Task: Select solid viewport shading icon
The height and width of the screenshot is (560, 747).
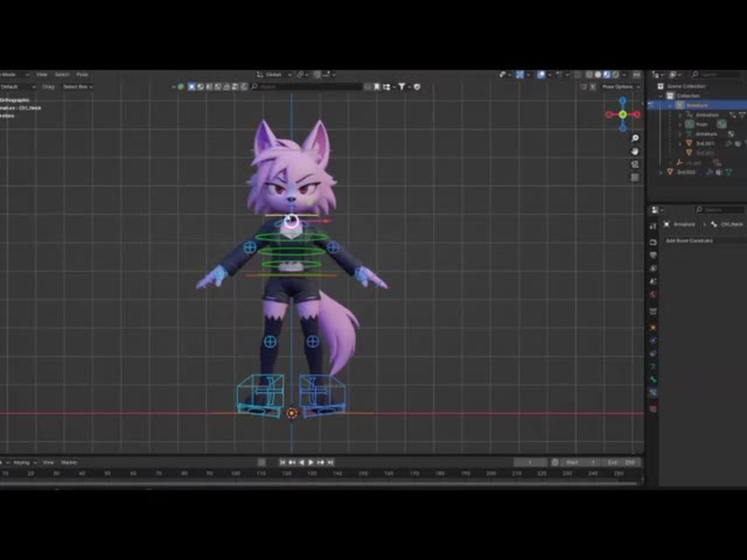Action: coord(598,75)
